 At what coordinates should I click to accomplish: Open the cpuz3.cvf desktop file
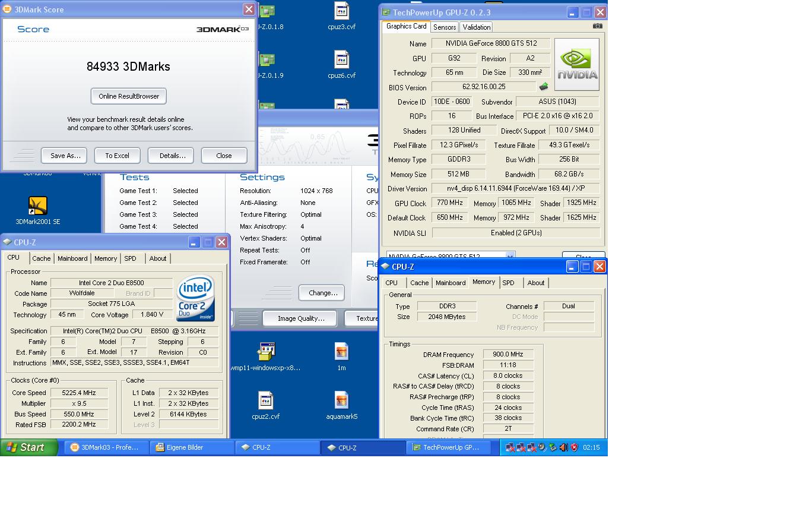pos(341,16)
